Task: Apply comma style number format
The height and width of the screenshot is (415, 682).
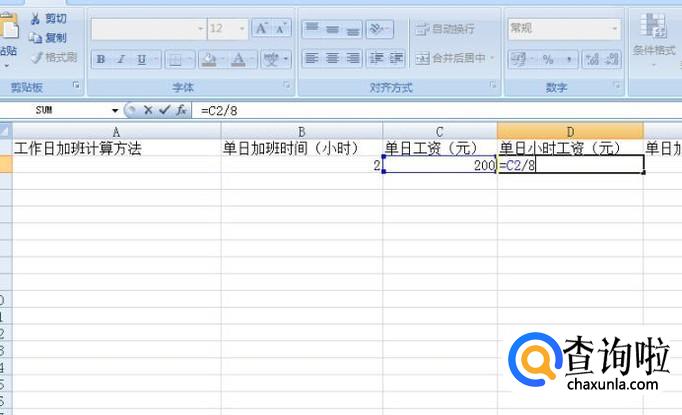Action: pyautogui.click(x=568, y=59)
